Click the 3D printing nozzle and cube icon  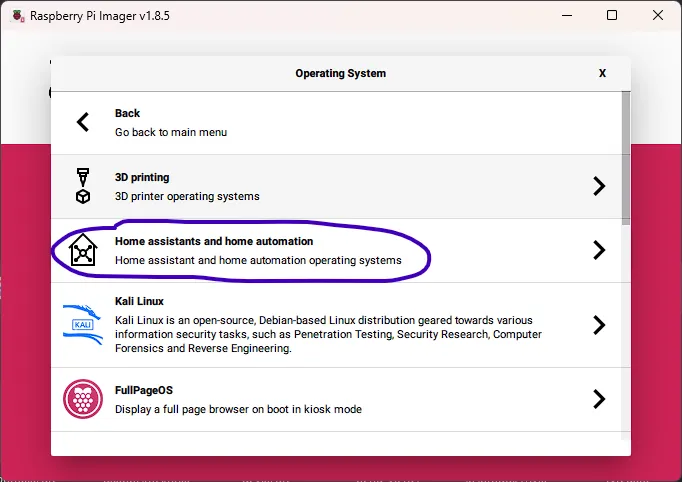coord(83,186)
